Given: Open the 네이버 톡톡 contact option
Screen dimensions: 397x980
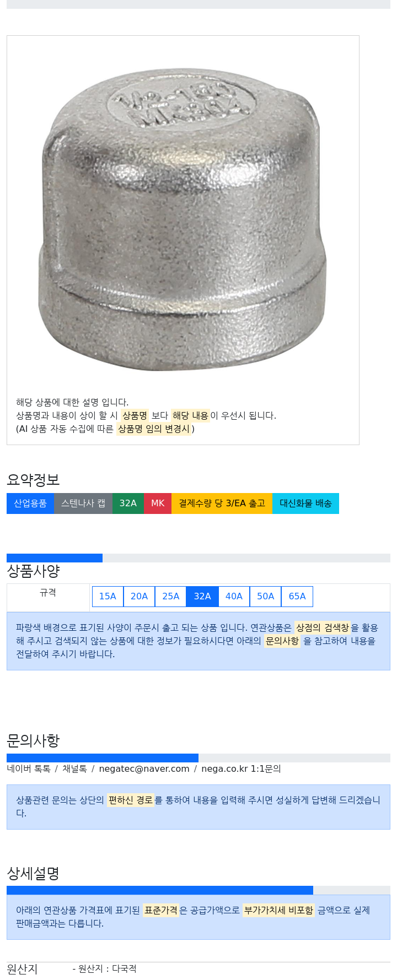Looking at the screenshot, I should click(x=29, y=768).
